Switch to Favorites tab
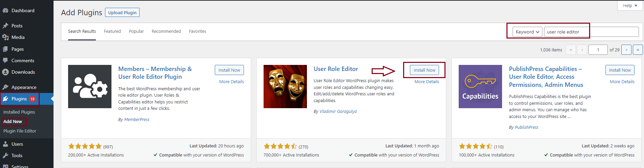The height and width of the screenshot is (168, 644). (198, 31)
